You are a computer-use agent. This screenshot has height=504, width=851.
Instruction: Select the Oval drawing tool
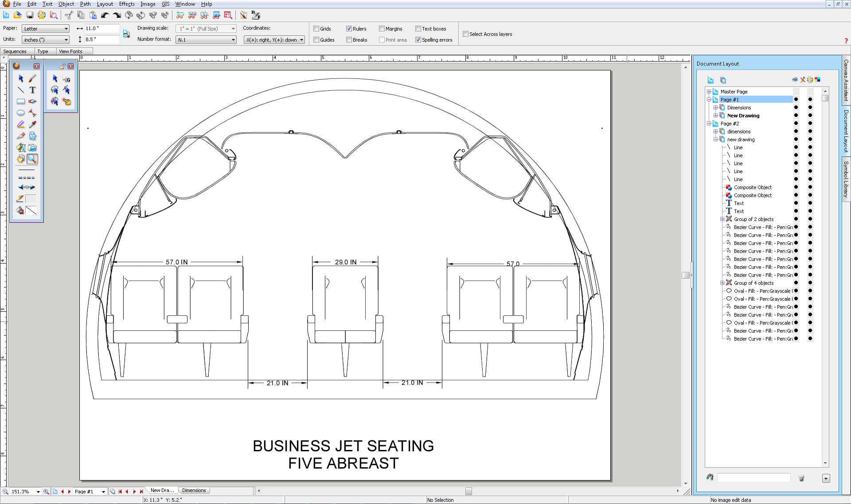21,113
